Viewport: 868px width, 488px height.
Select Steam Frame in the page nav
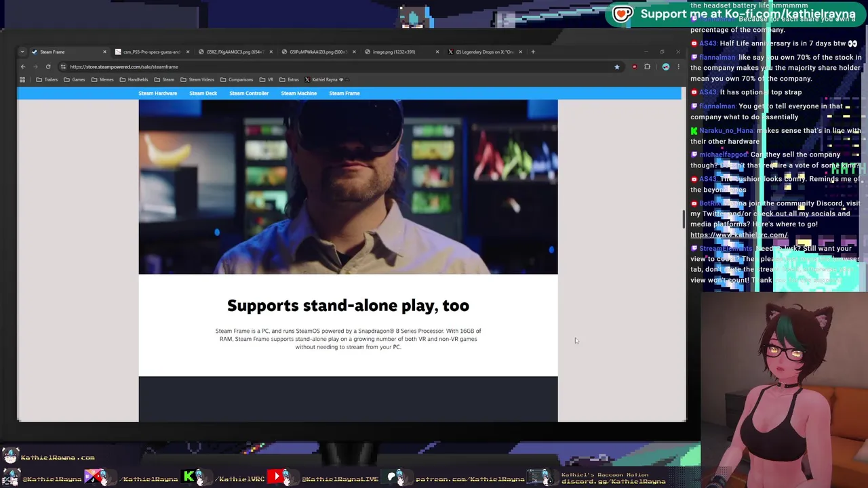[344, 93]
